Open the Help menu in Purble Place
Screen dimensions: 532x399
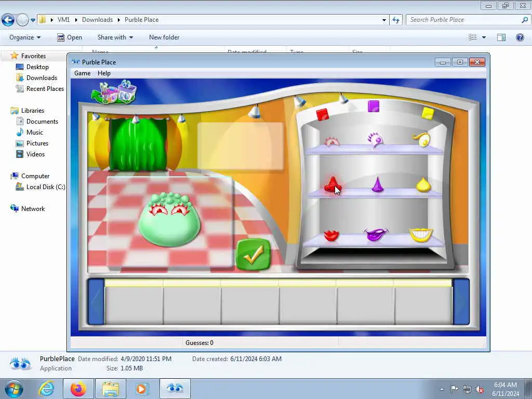[x=104, y=73]
